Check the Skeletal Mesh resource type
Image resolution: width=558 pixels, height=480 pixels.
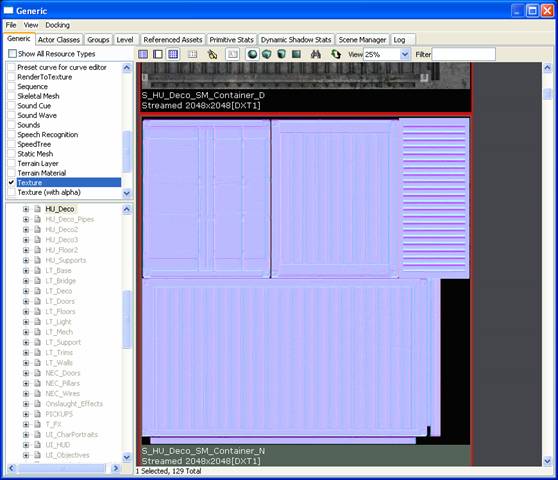click(x=12, y=96)
